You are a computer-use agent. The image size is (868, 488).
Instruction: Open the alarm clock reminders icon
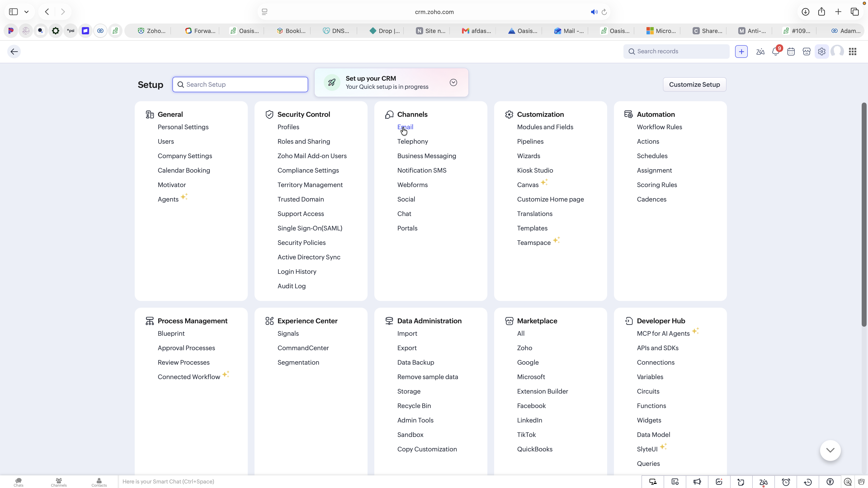tap(786, 482)
